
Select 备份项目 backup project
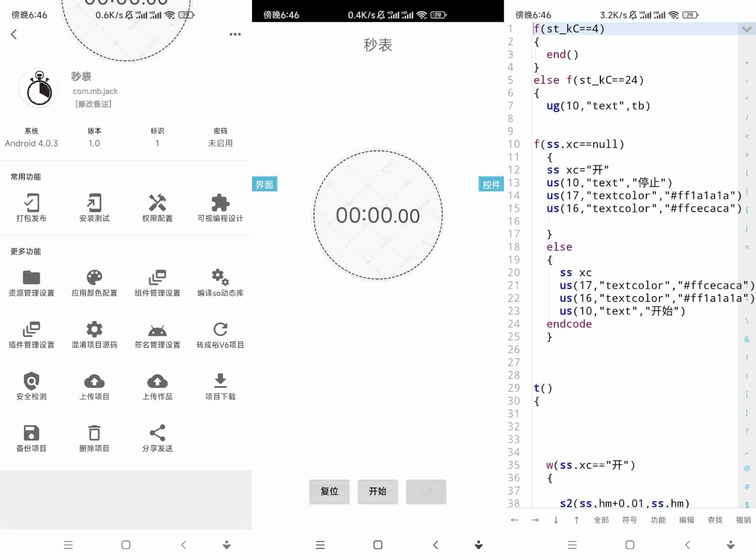[31, 438]
